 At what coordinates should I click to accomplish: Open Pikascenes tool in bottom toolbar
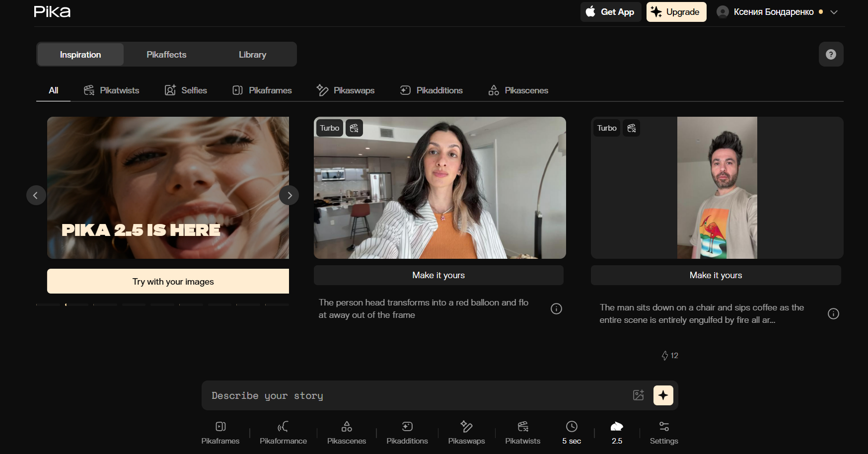pyautogui.click(x=347, y=433)
